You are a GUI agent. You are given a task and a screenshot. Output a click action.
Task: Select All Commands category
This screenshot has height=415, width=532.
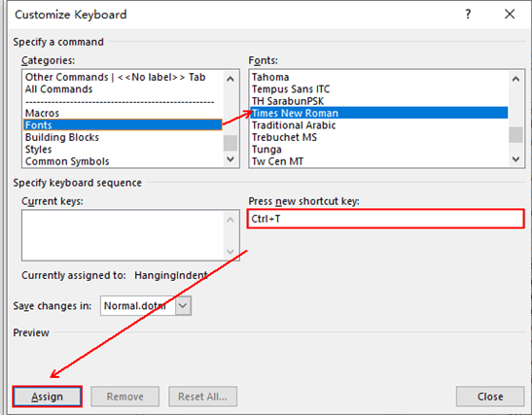(x=58, y=89)
